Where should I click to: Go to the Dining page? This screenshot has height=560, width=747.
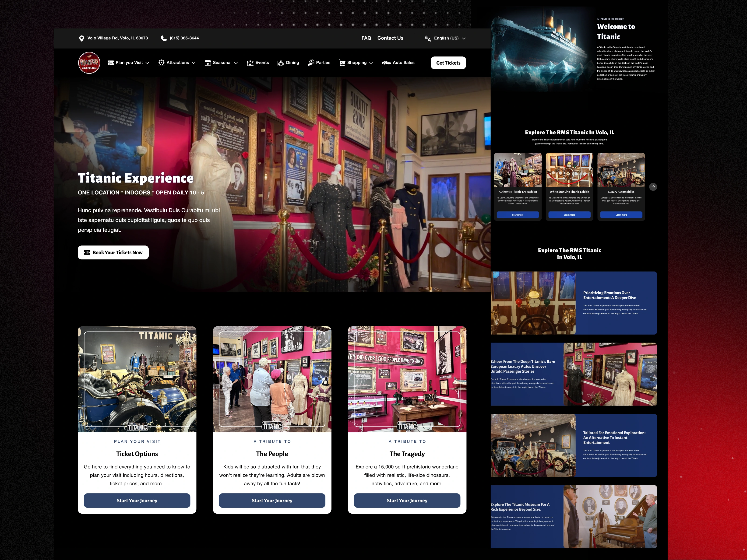[288, 63]
